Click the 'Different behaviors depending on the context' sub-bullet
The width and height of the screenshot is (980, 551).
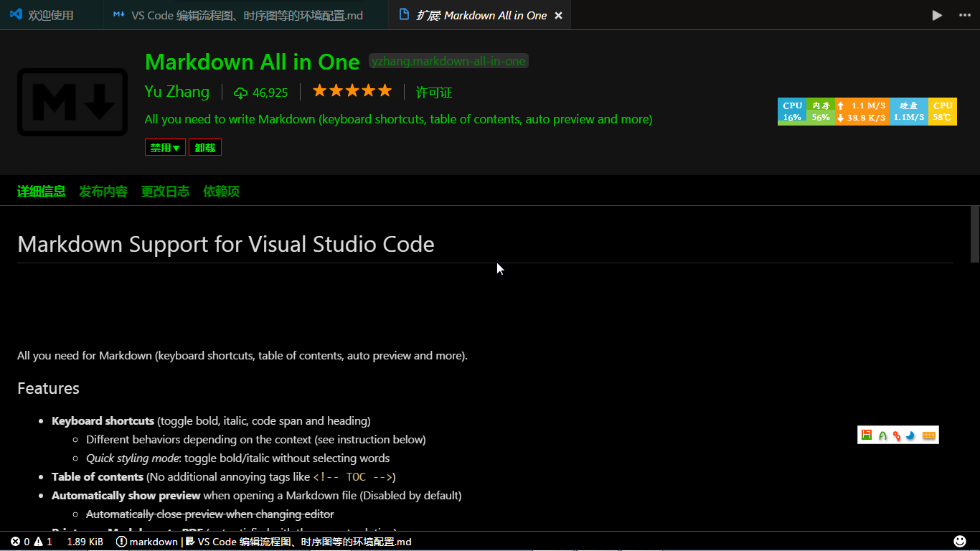(x=256, y=439)
